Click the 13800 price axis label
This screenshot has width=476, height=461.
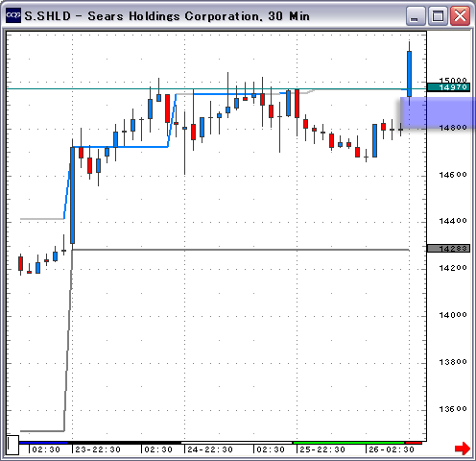(x=453, y=362)
